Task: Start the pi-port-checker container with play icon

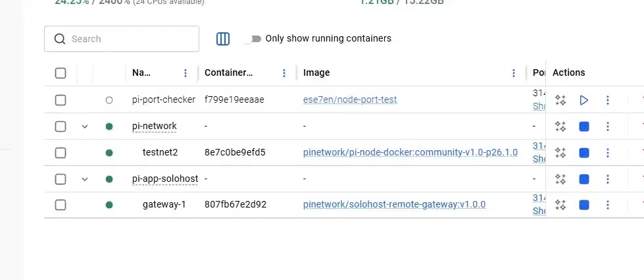Action: (584, 100)
